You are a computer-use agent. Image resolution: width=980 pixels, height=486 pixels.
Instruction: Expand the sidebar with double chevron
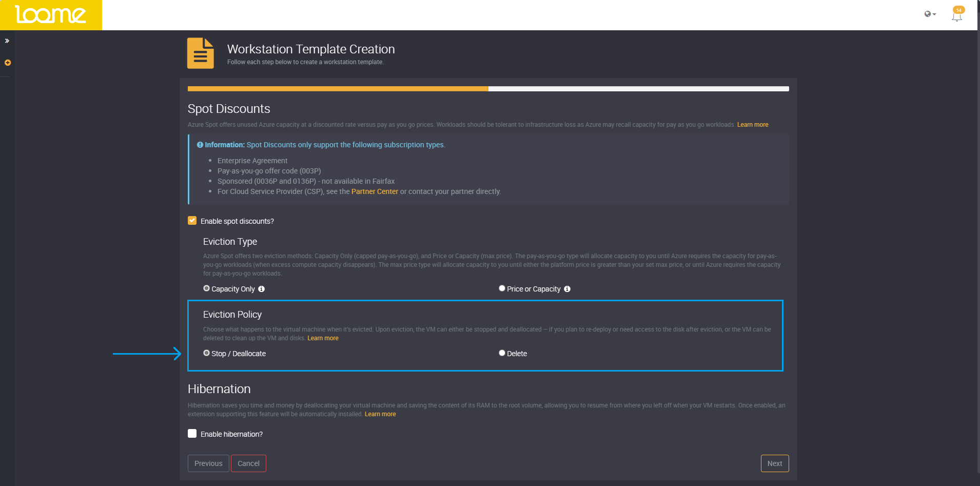coord(7,41)
